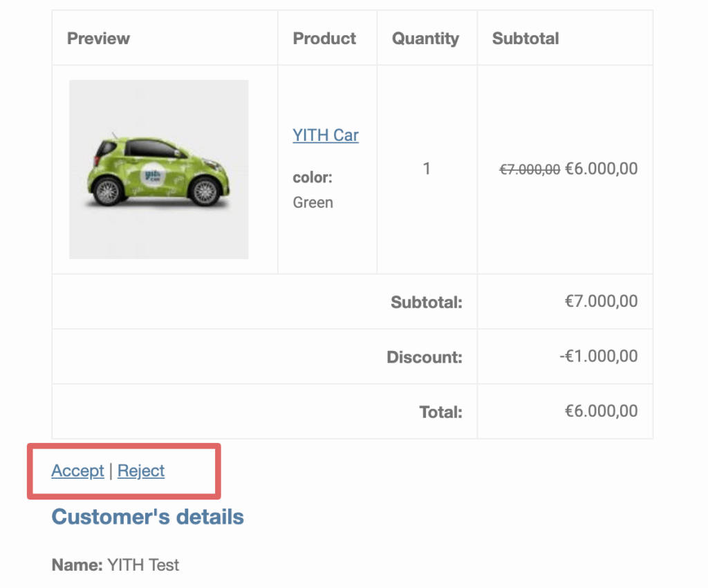The width and height of the screenshot is (708, 588).
Task: Select the Subtotal column header
Action: [525, 39]
